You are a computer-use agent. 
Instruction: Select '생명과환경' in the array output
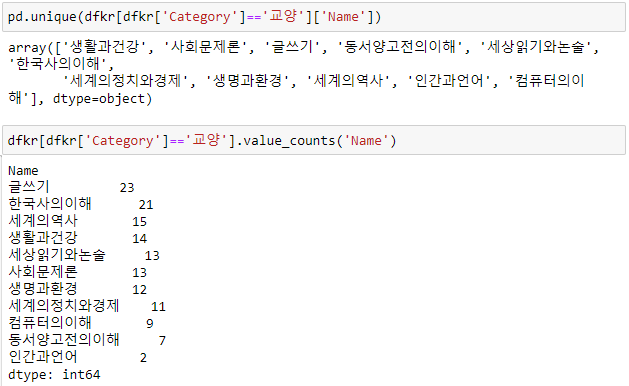coord(248,81)
